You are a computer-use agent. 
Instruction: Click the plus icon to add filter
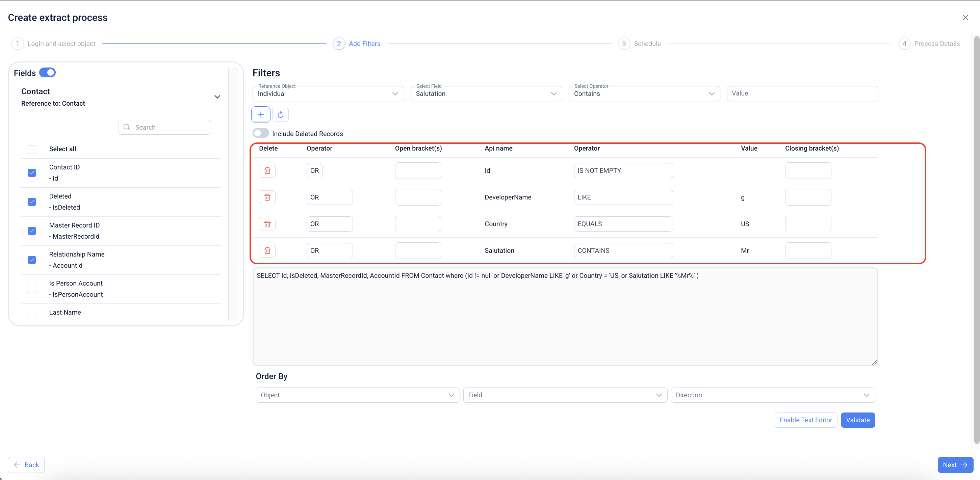pyautogui.click(x=261, y=114)
